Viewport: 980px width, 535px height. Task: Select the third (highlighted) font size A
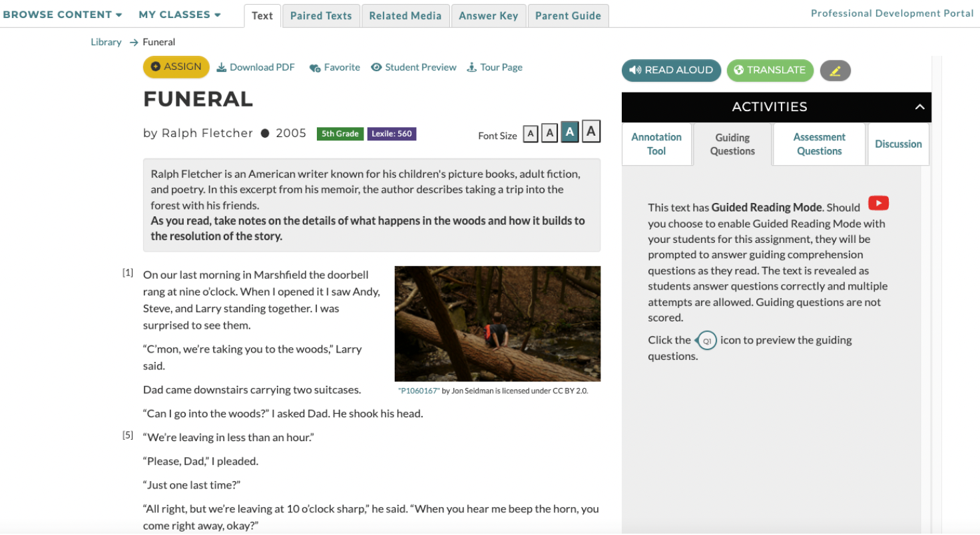569,132
